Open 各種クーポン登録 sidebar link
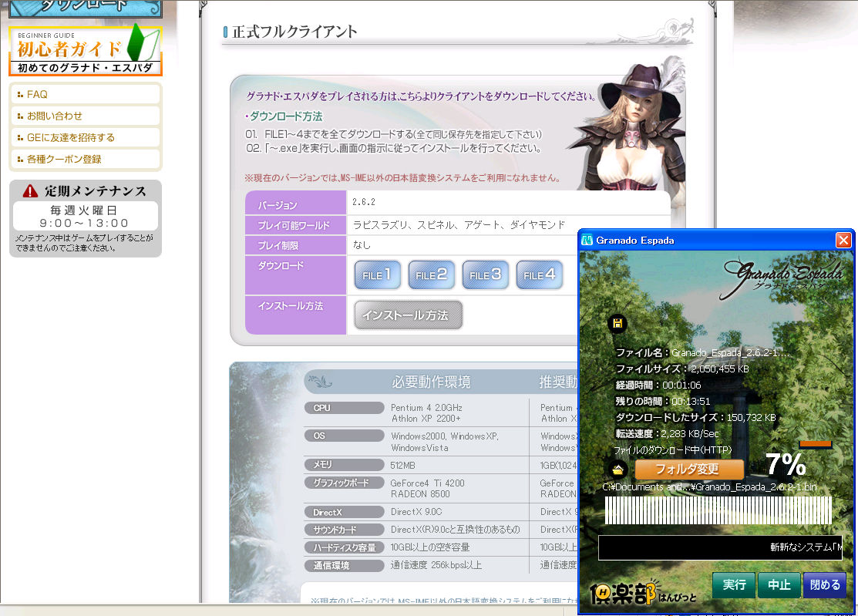This screenshot has height=616, width=858. pos(86,159)
